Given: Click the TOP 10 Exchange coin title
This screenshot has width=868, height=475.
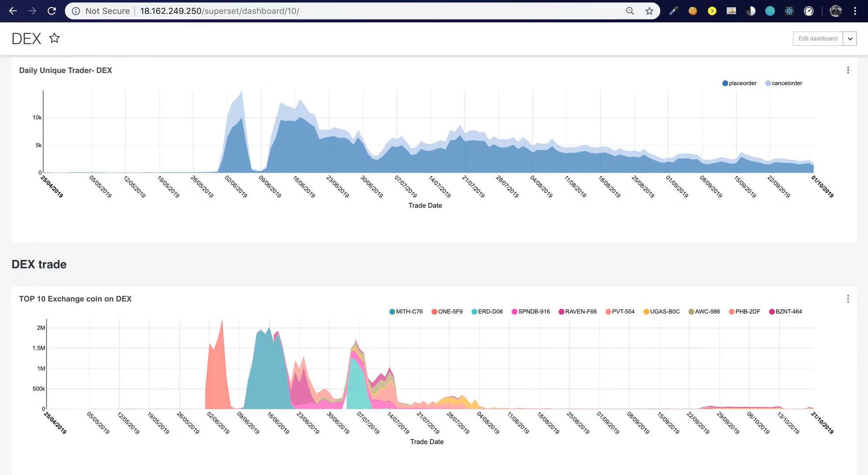Looking at the screenshot, I should [x=75, y=299].
